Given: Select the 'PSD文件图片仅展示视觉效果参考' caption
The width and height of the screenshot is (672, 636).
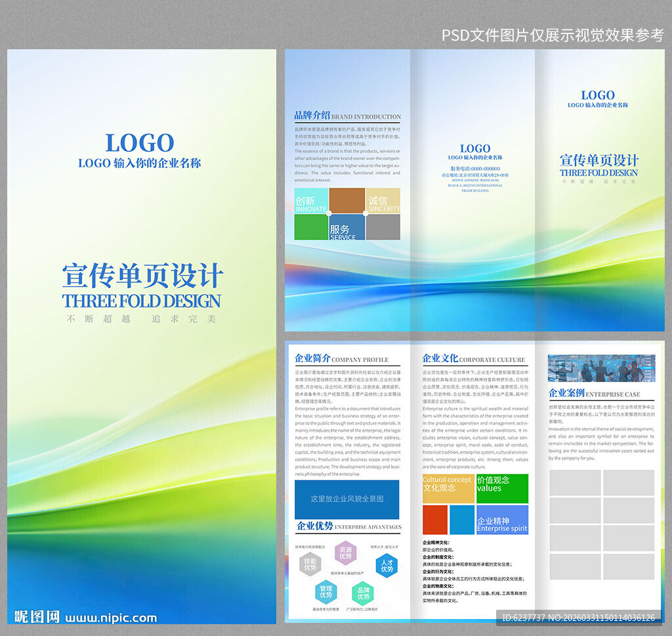Looking at the screenshot, I should [553, 35].
